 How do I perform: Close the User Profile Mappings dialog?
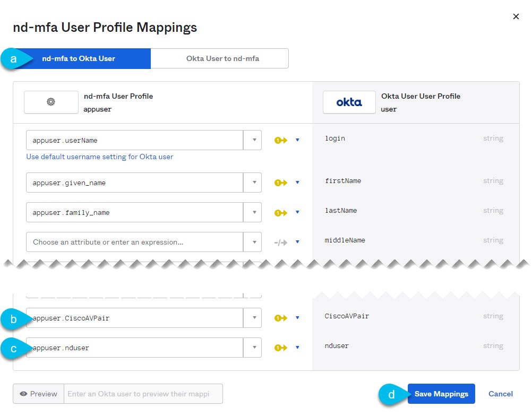pyautogui.click(x=516, y=16)
